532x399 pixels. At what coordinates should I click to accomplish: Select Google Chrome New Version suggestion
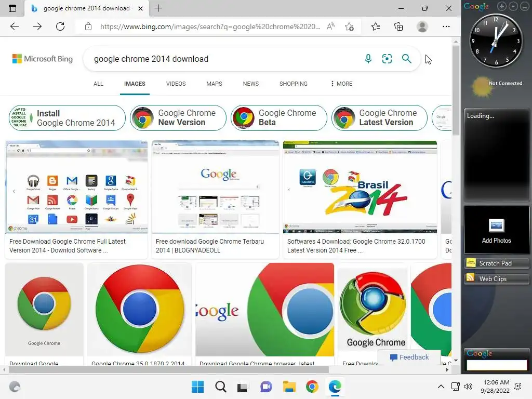pos(178,118)
